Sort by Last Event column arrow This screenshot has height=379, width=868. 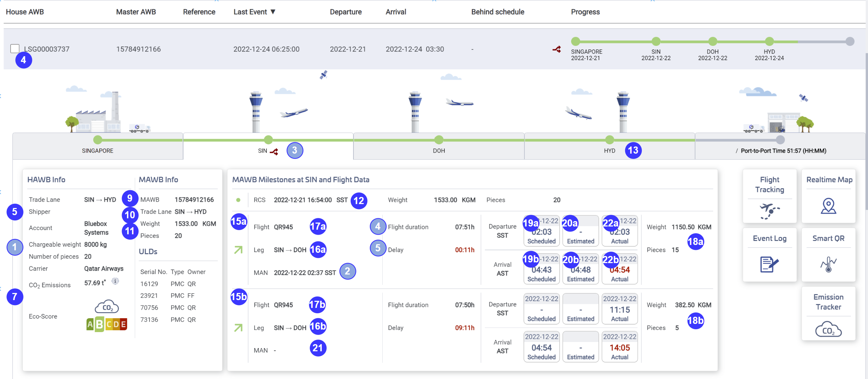click(x=273, y=12)
